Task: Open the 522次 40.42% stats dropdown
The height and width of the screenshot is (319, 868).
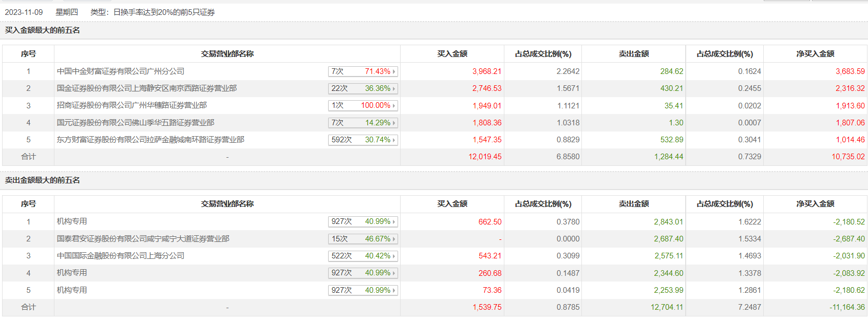Action: pyautogui.click(x=363, y=256)
